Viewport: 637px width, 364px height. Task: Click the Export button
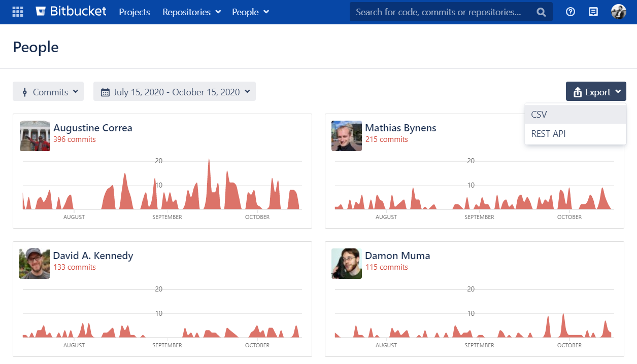(596, 91)
